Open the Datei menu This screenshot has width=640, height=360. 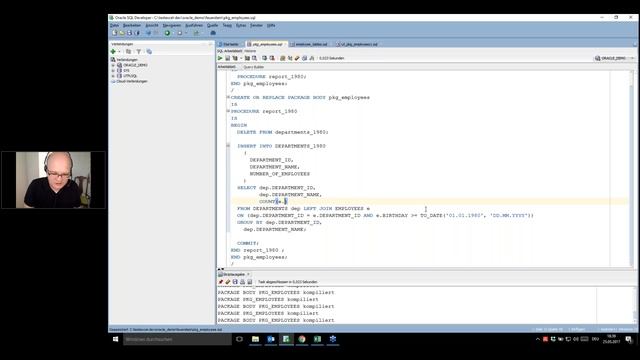coord(114,25)
